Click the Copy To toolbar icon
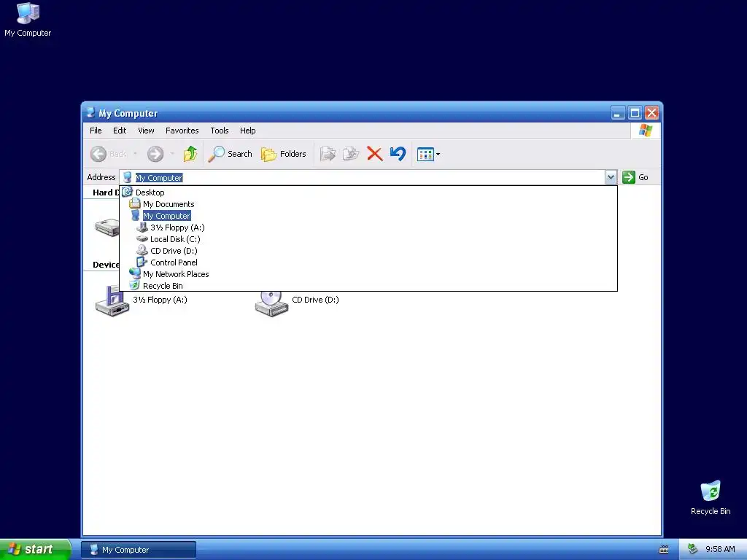The width and height of the screenshot is (747, 560). pyautogui.click(x=351, y=154)
